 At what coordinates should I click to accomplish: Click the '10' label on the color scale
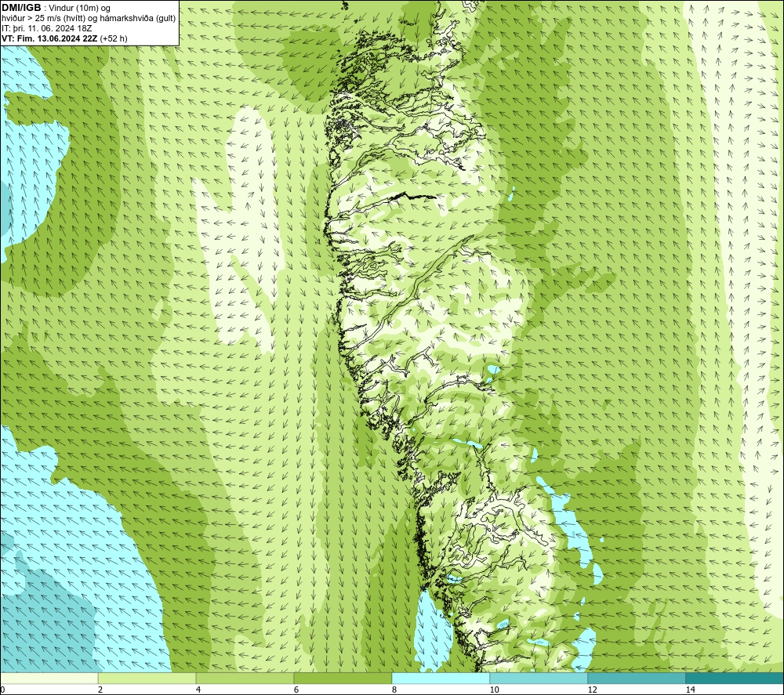[x=495, y=690]
